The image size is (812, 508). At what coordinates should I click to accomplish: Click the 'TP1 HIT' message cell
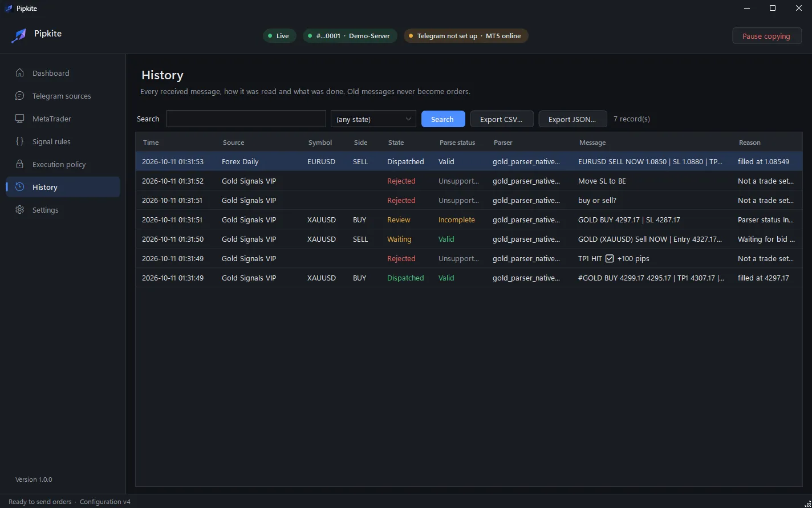point(614,258)
